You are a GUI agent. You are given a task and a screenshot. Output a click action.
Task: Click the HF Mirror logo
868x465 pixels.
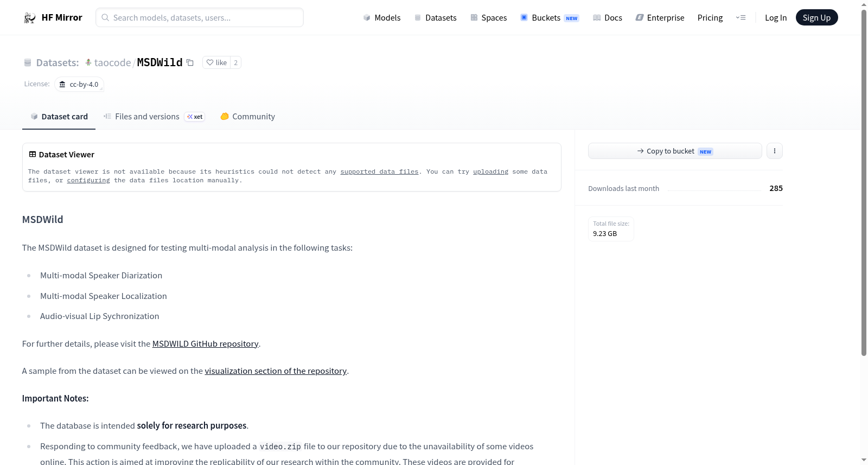[53, 17]
